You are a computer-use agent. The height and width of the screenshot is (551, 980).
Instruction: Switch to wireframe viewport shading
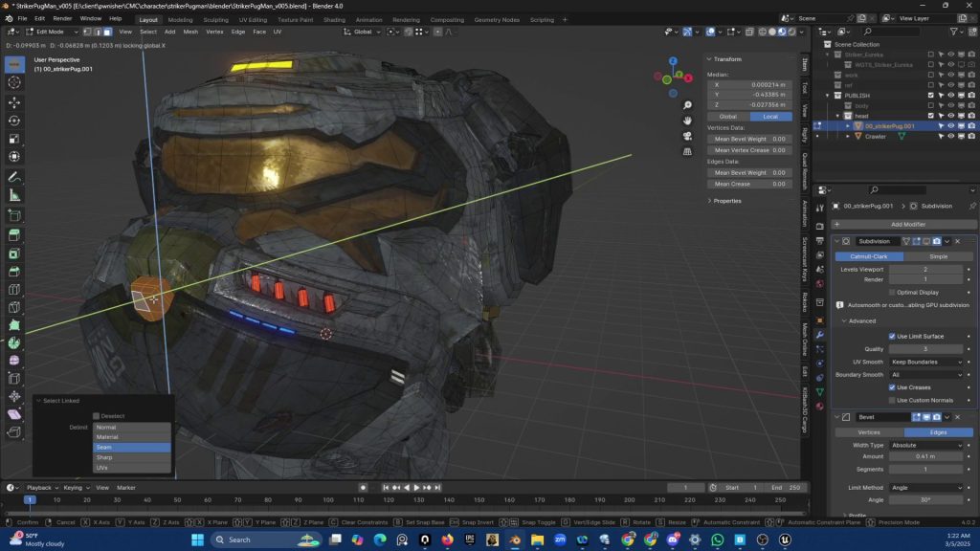[763, 32]
